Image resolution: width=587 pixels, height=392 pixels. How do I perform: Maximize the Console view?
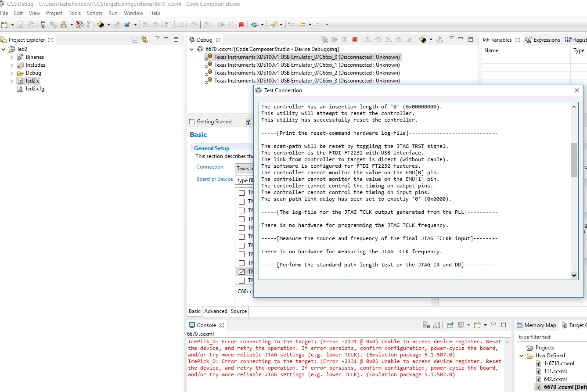point(504,325)
